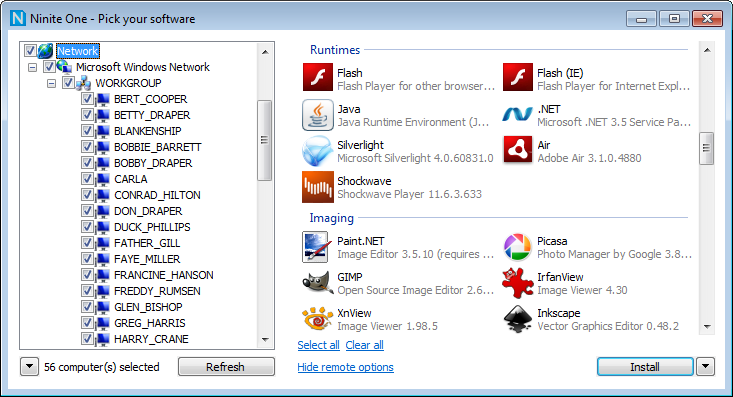Click Image Viewer 4.30 description
733x397 pixels.
click(582, 290)
